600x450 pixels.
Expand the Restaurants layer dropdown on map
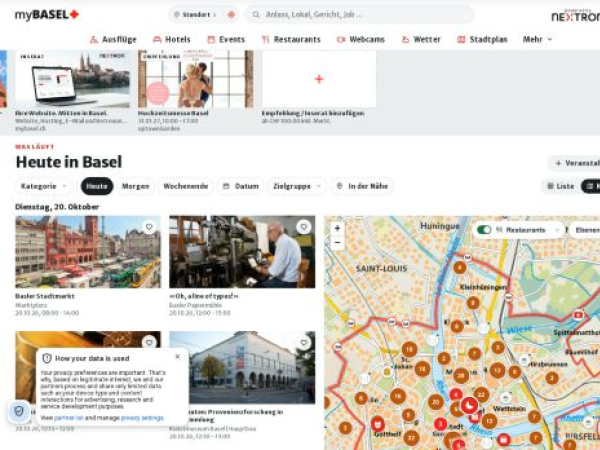(x=557, y=230)
